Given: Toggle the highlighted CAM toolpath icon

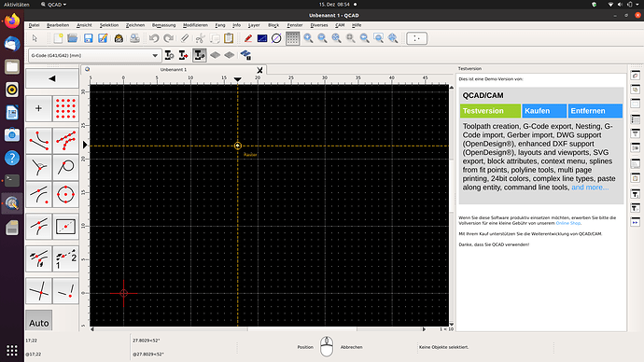Looking at the screenshot, I should coord(199,55).
